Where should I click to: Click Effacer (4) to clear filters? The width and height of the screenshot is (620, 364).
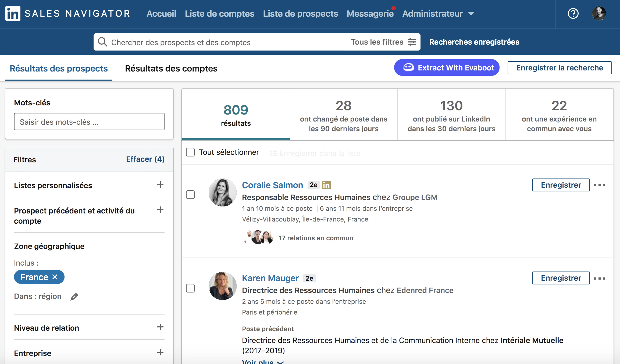point(145,159)
